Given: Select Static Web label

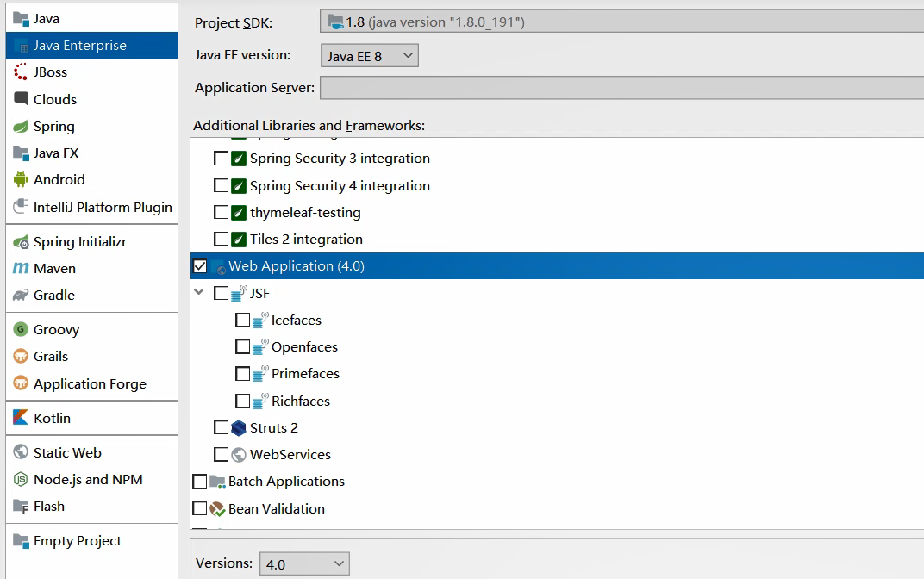Looking at the screenshot, I should click(x=67, y=453).
